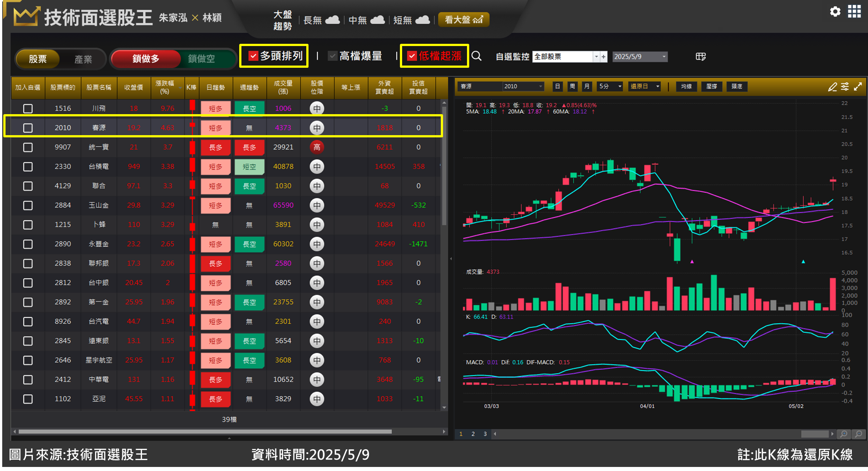Switch to the 股票 tab
Viewport: 868px width, 471px height.
38,59
